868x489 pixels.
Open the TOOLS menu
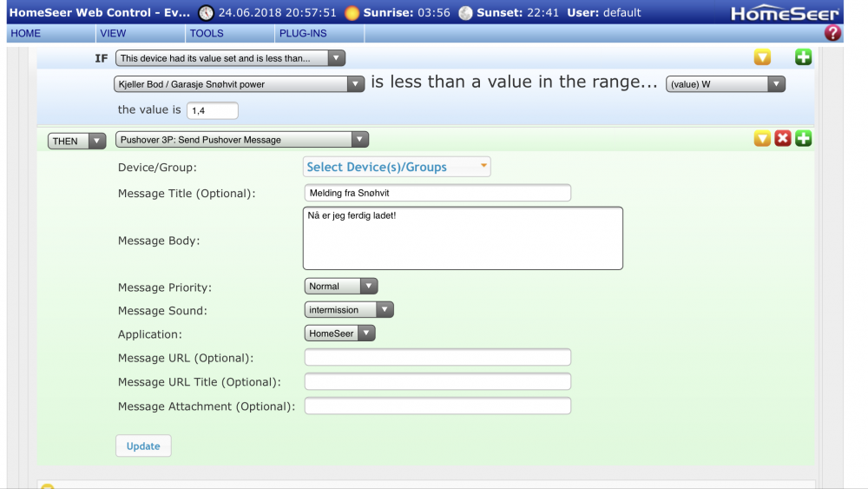click(x=207, y=33)
